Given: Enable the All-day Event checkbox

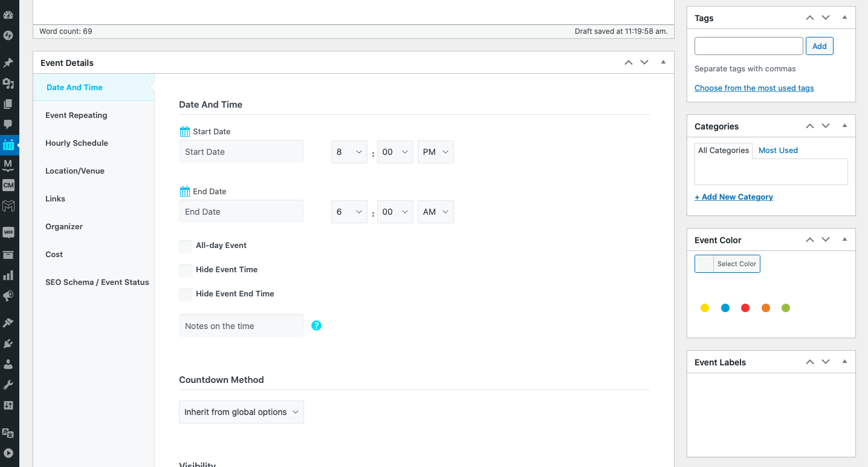Looking at the screenshot, I should coord(186,246).
